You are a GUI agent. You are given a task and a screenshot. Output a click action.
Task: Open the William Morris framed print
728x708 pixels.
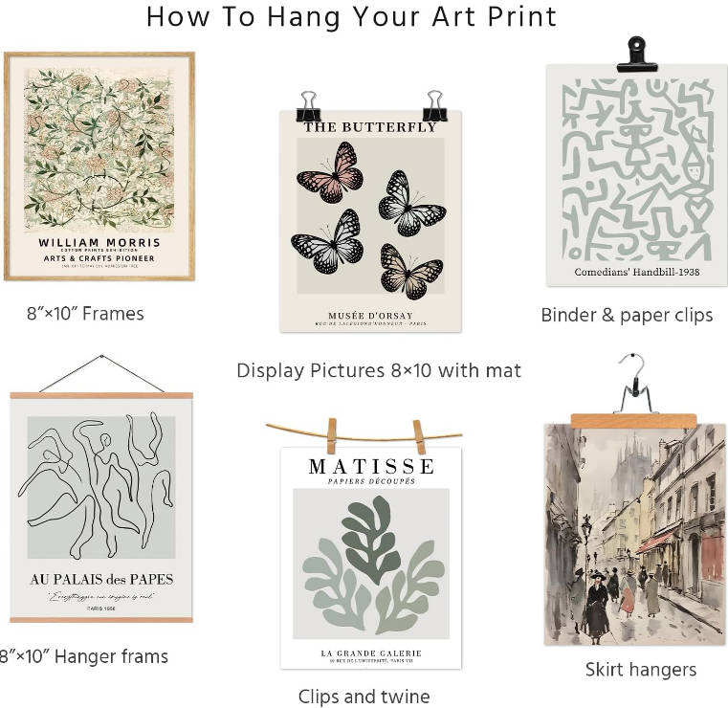99,166
